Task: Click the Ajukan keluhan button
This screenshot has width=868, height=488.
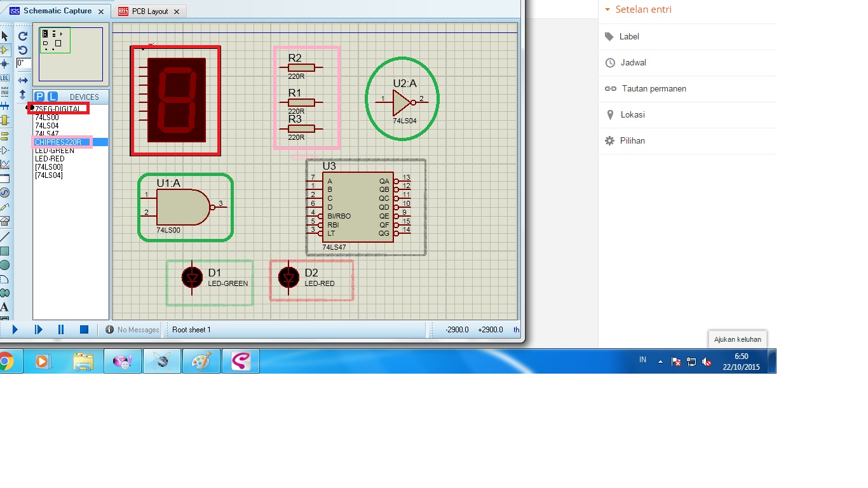Action: click(737, 339)
